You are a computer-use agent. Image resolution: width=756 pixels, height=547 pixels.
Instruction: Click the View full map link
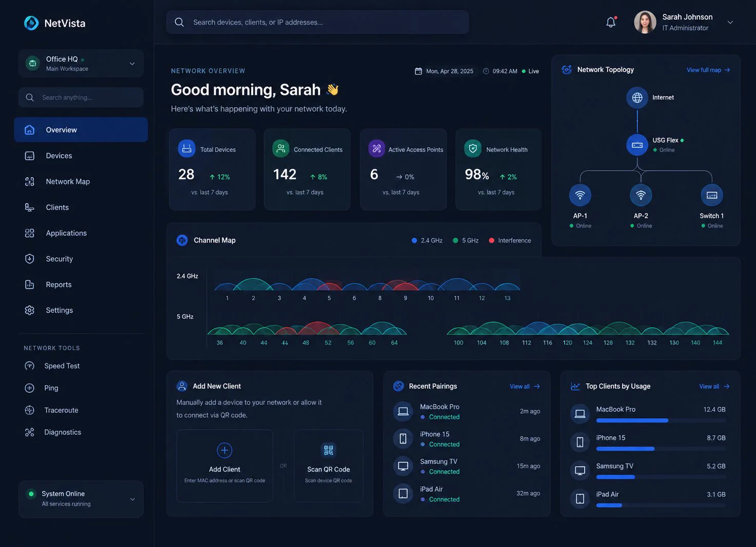click(708, 70)
